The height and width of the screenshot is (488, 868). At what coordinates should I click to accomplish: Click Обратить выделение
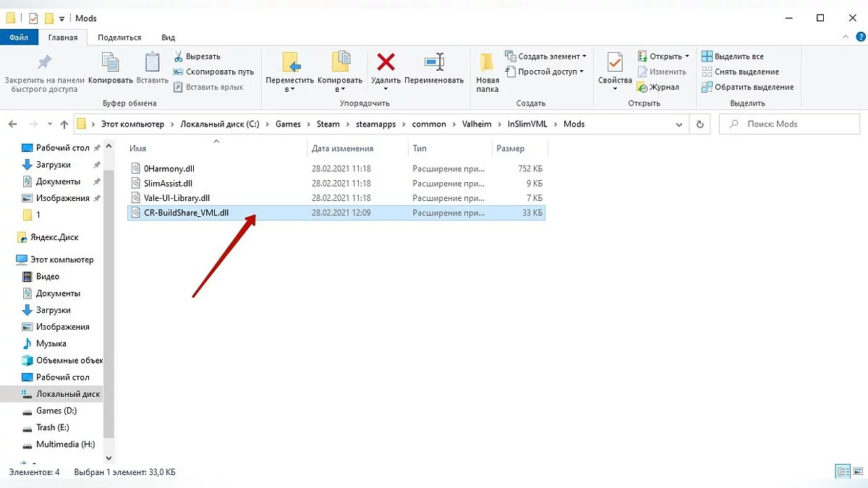coord(747,87)
